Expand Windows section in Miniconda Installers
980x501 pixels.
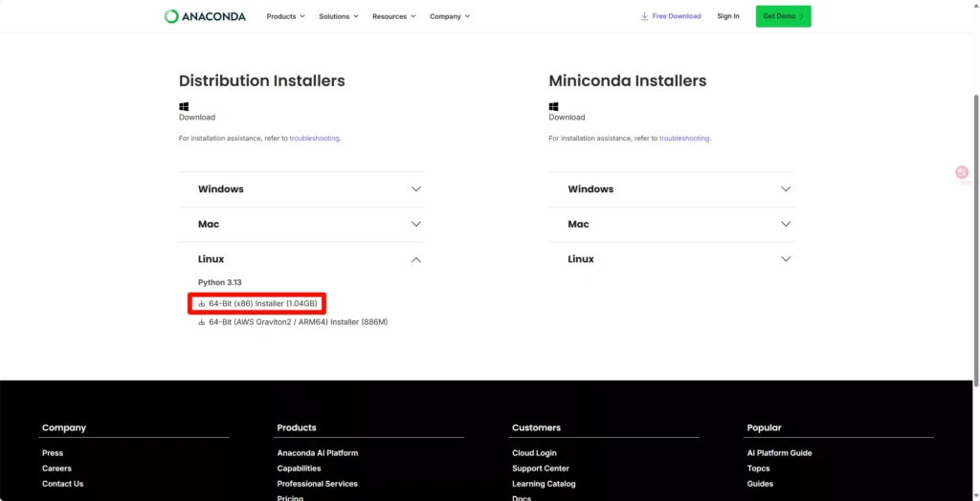pos(786,189)
